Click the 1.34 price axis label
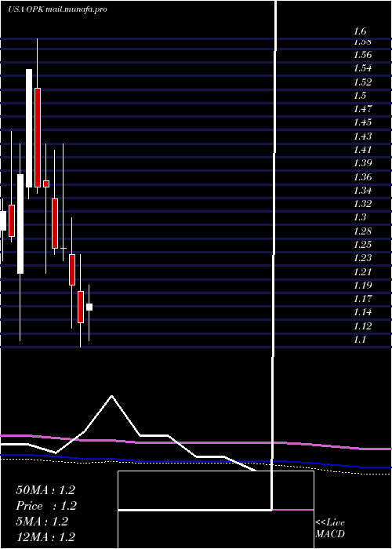The width and height of the screenshot is (392, 549). pyautogui.click(x=362, y=191)
